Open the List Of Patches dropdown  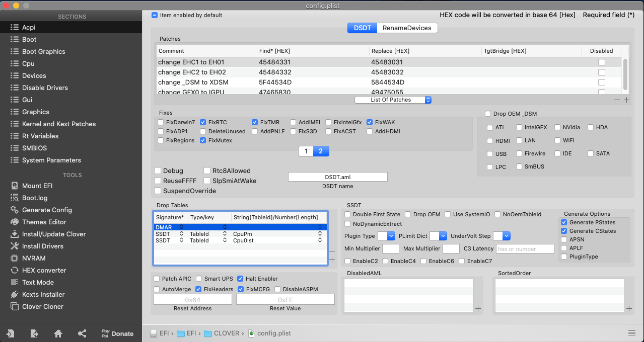click(393, 100)
